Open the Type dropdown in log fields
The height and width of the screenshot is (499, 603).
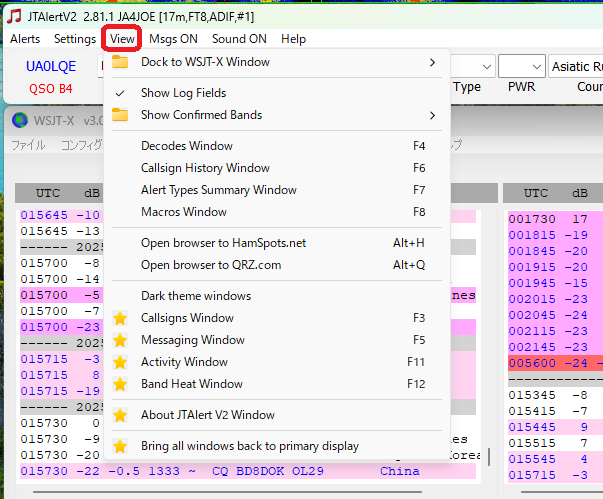click(x=486, y=67)
